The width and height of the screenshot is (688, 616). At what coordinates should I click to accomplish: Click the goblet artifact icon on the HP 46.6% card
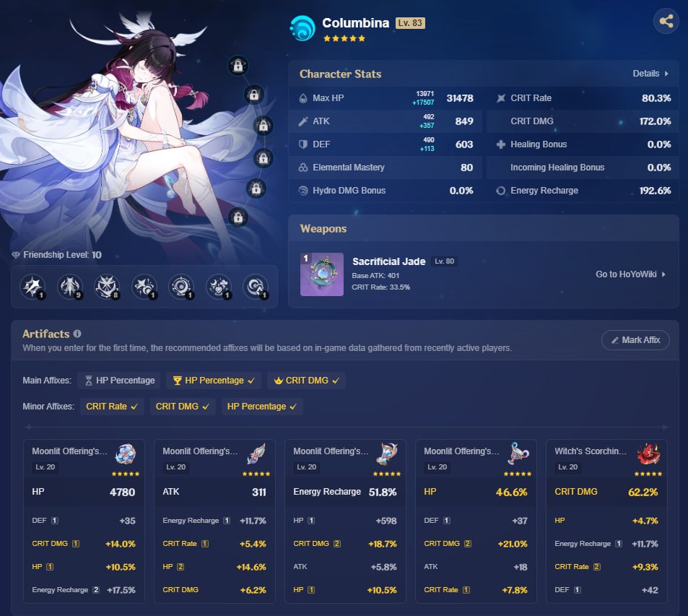coord(518,454)
